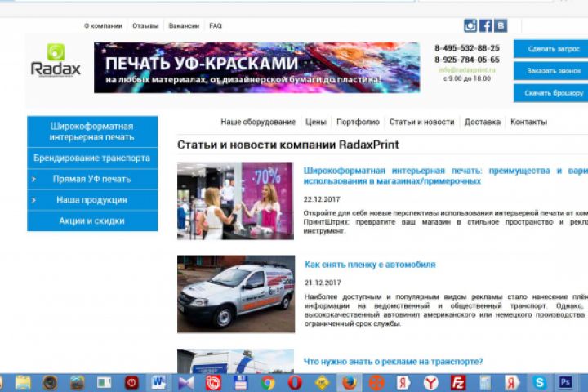Launch Google Chrome from the taskbar

pos(268,383)
